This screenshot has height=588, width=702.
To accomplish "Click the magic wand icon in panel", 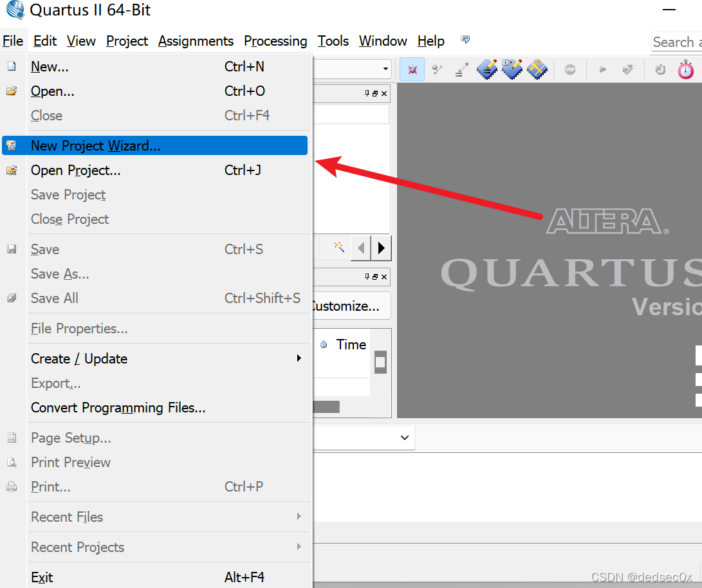I will (339, 247).
